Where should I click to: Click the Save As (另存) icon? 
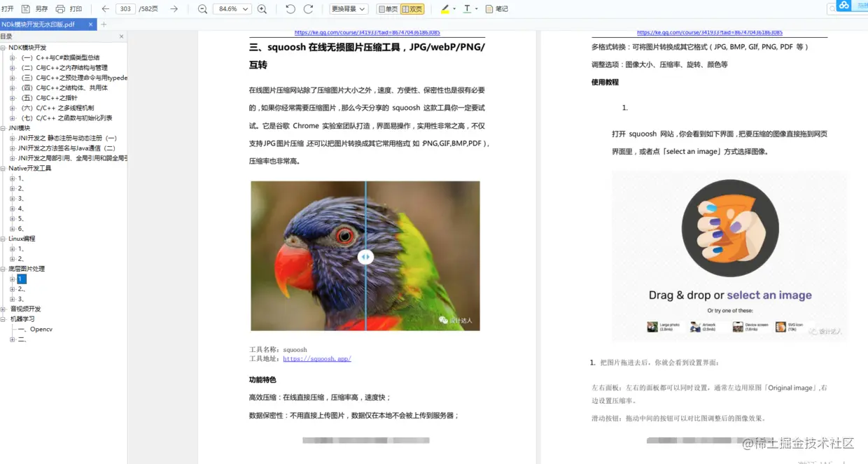26,9
